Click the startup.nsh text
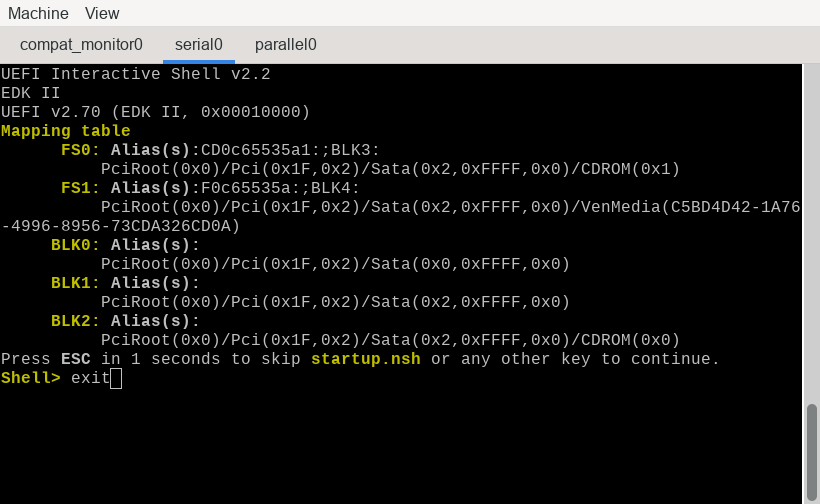The width and height of the screenshot is (820, 504). tap(366, 359)
